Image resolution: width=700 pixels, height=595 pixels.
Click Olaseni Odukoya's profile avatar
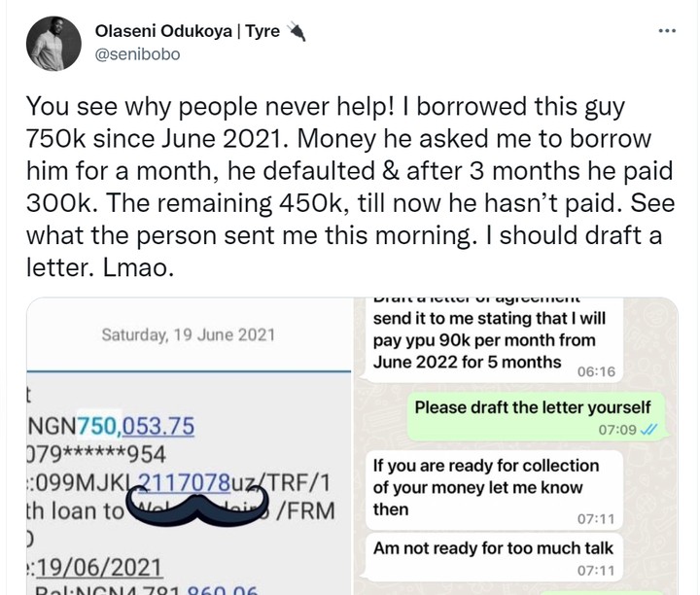53,44
